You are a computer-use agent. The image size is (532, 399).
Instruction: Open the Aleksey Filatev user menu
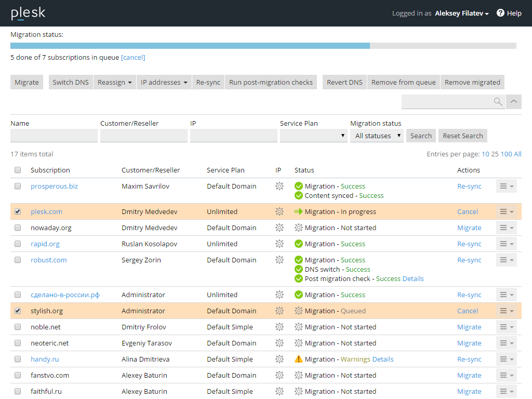pyautogui.click(x=462, y=14)
